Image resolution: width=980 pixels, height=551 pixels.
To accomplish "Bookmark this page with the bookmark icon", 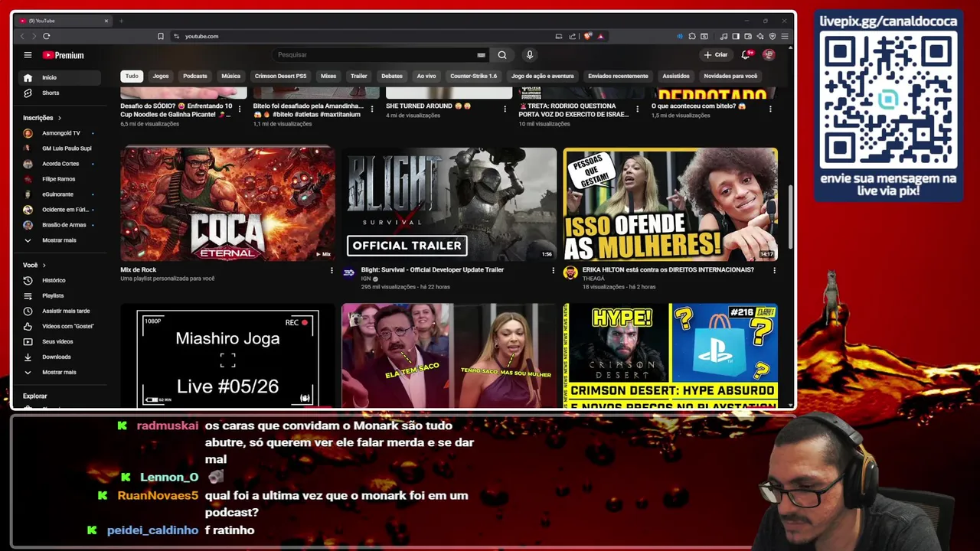I will coord(161,36).
